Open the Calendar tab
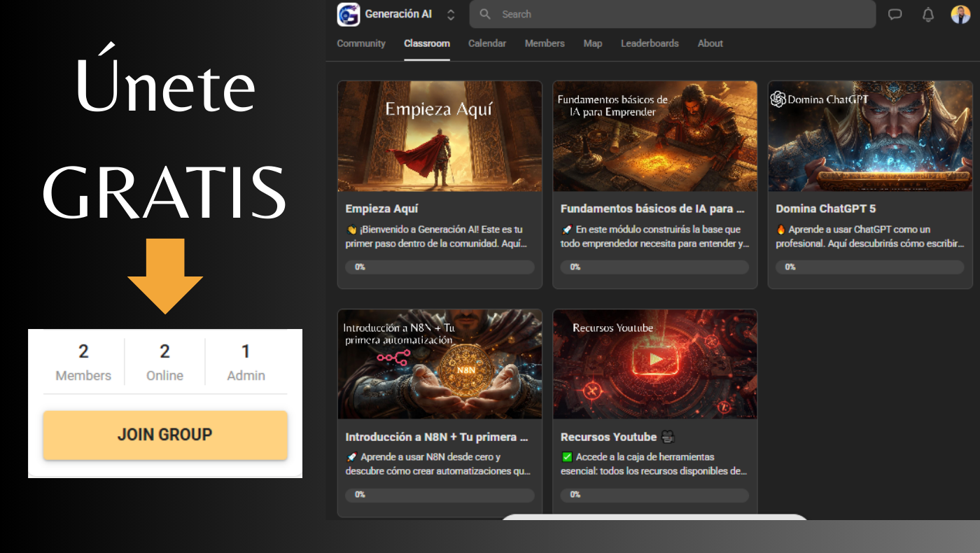The width and height of the screenshot is (980, 553). pyautogui.click(x=487, y=43)
